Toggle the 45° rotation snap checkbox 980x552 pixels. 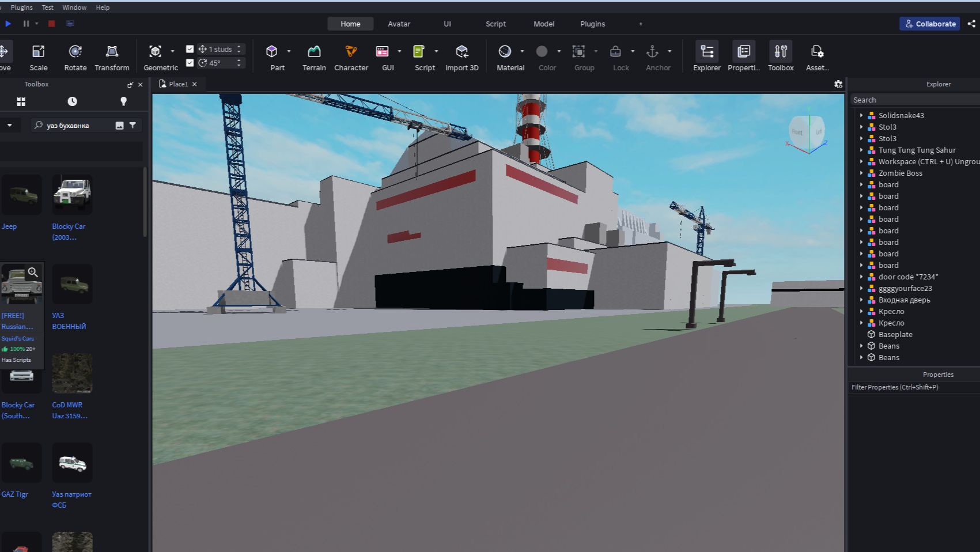point(190,63)
